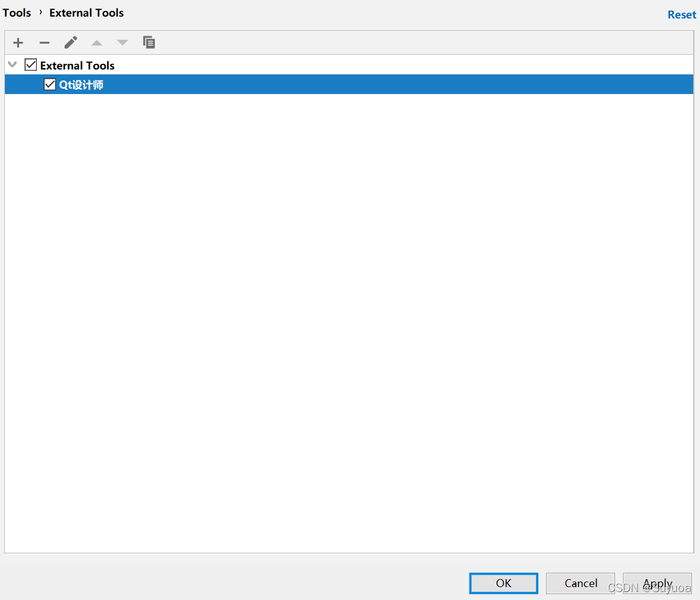Click the Reset link
The height and width of the screenshot is (600, 700).
[x=681, y=15]
